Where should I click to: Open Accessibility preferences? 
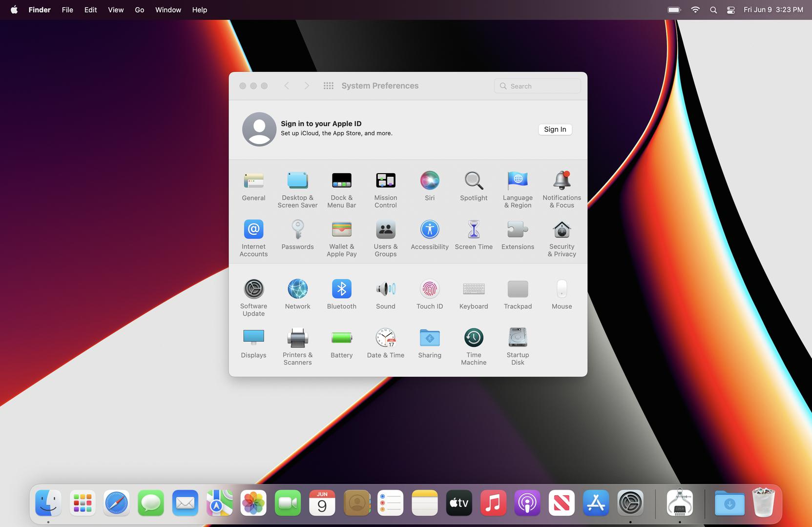[x=430, y=235]
